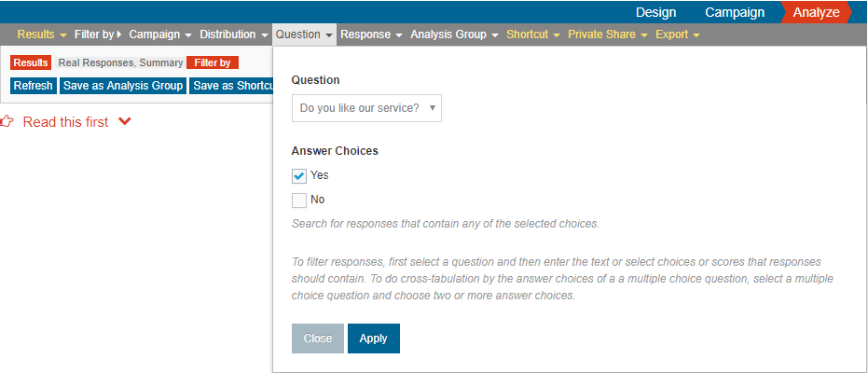This screenshot has width=868, height=373.
Task: Open the Results menu
Action: [x=42, y=35]
